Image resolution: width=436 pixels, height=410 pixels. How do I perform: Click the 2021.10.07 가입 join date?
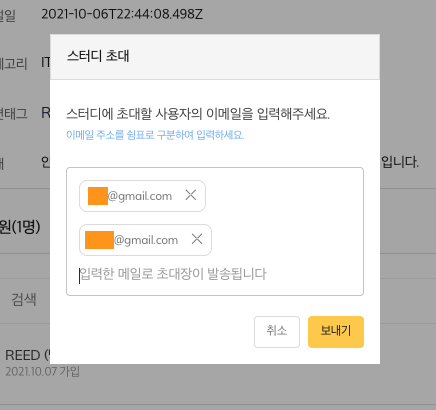(x=43, y=371)
